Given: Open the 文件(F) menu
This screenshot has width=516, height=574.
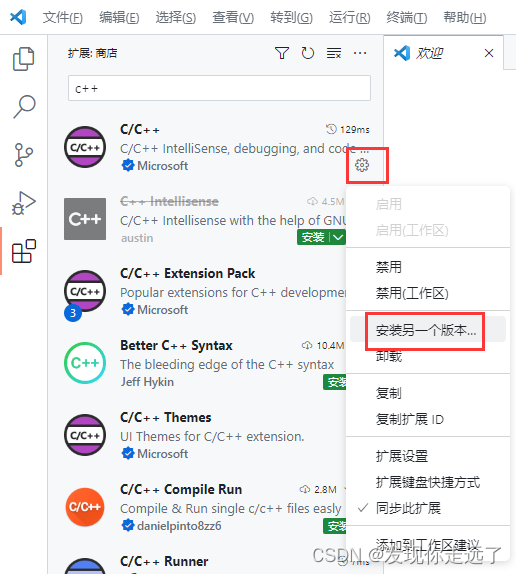Looking at the screenshot, I should coord(63,17).
